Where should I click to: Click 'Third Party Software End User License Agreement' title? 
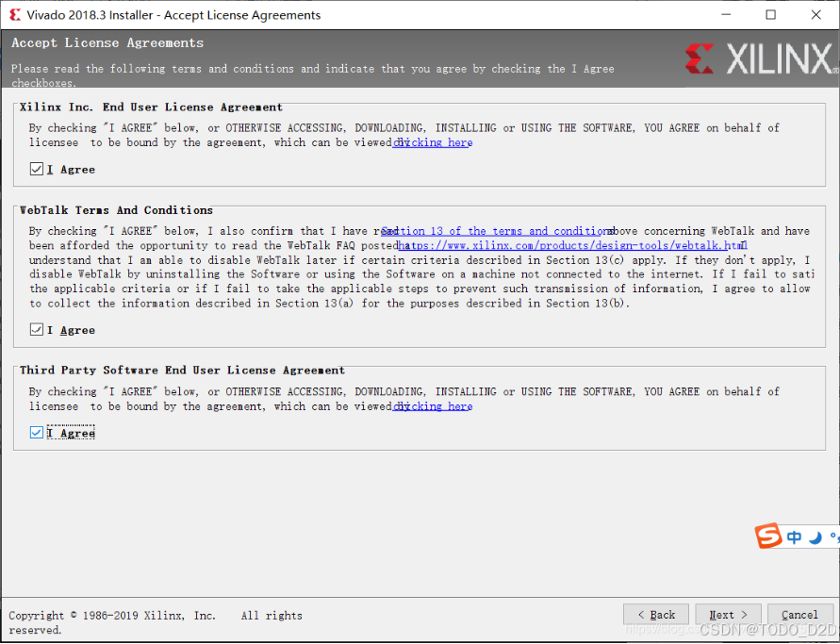coord(182,371)
